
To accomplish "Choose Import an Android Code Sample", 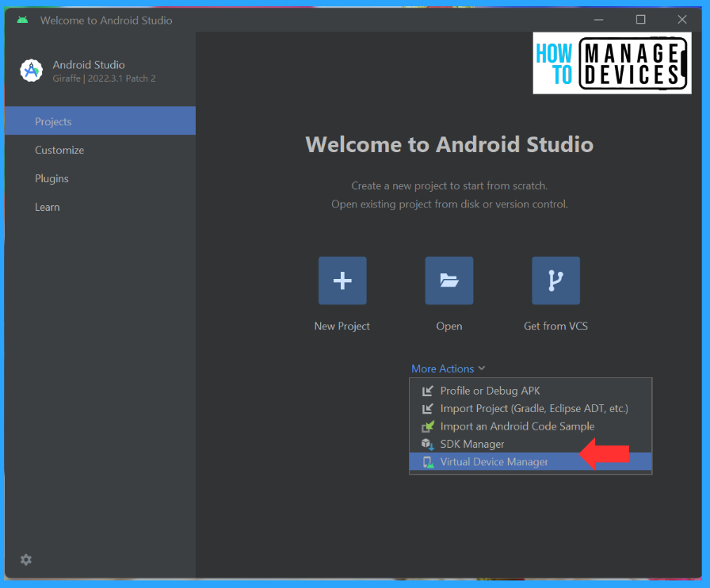I will (530, 426).
